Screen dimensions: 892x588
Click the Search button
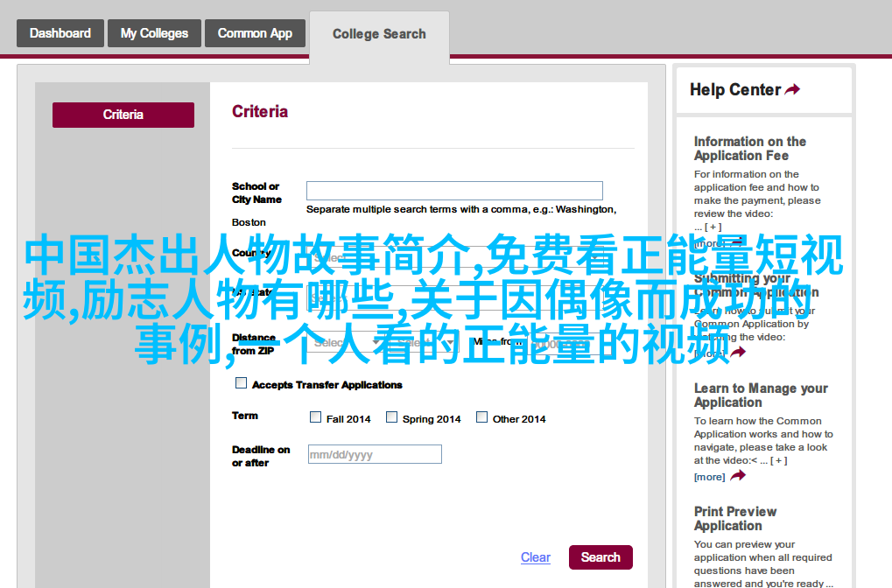coord(601,557)
